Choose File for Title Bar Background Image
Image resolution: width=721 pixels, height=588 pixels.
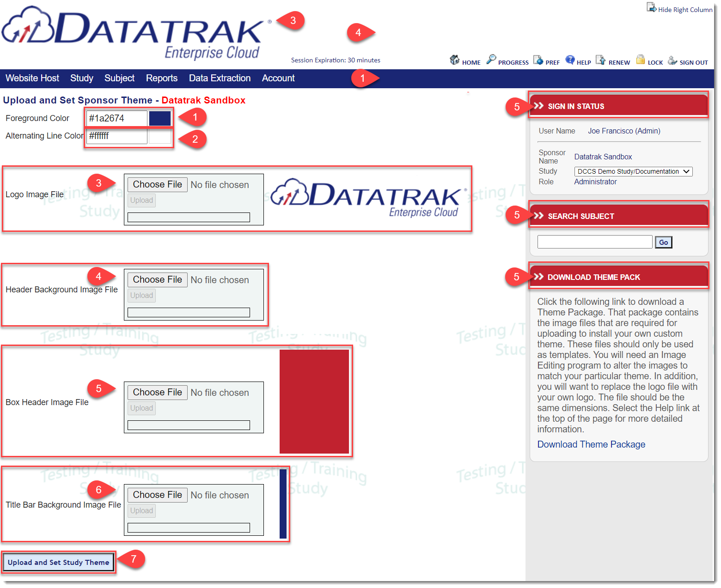(158, 495)
